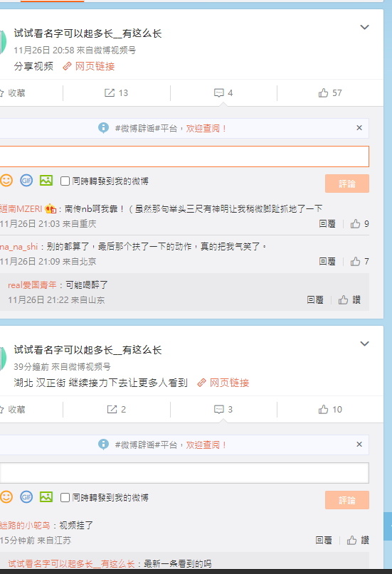Open the GIF picker in the second comment box

[26, 496]
